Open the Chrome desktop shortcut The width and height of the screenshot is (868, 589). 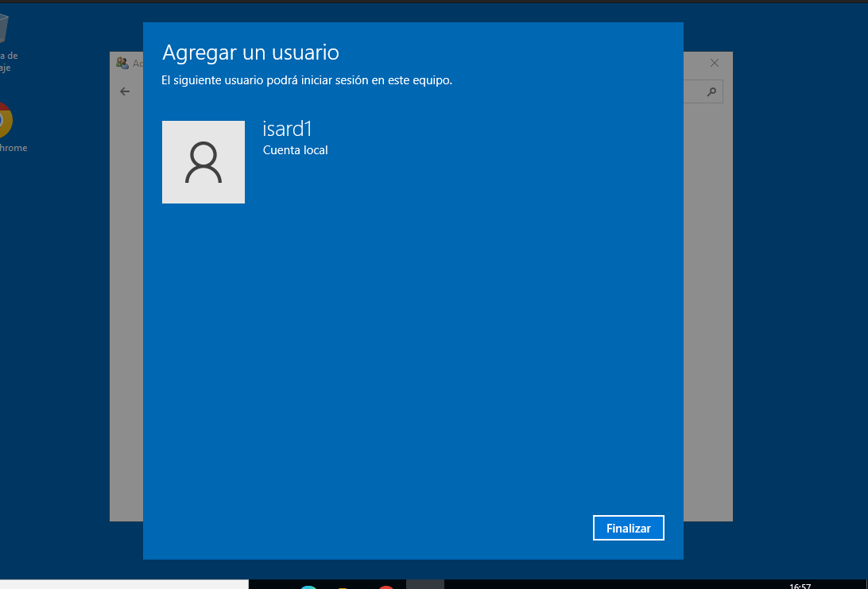coord(4,121)
